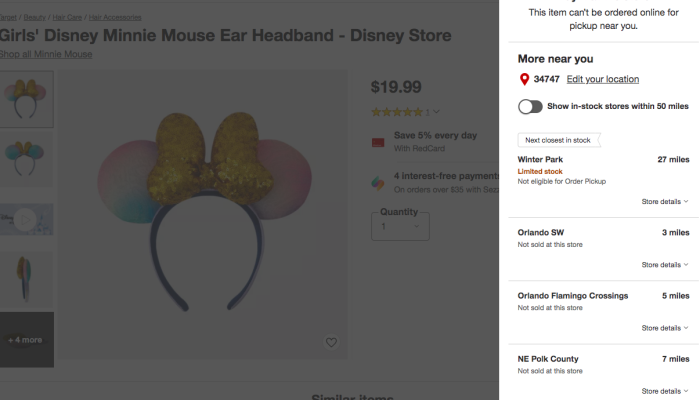Click the red location pin icon
The height and width of the screenshot is (400, 700).
(x=523, y=80)
